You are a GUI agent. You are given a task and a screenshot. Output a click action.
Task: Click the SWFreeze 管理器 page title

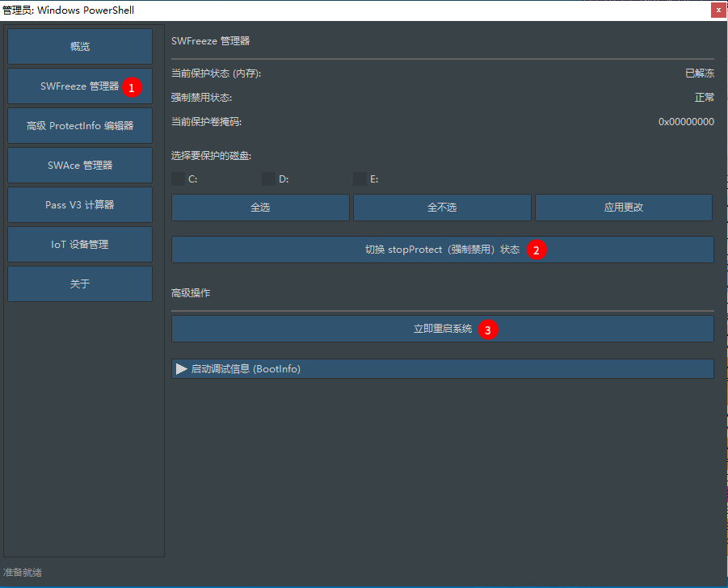pos(210,41)
